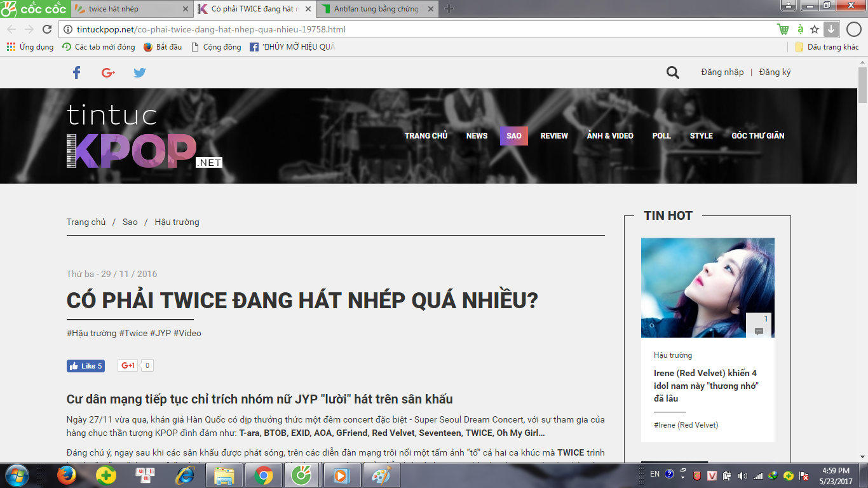Open Windows Explorer folder on taskbar
Screen dimensions: 868x488
[x=224, y=475]
